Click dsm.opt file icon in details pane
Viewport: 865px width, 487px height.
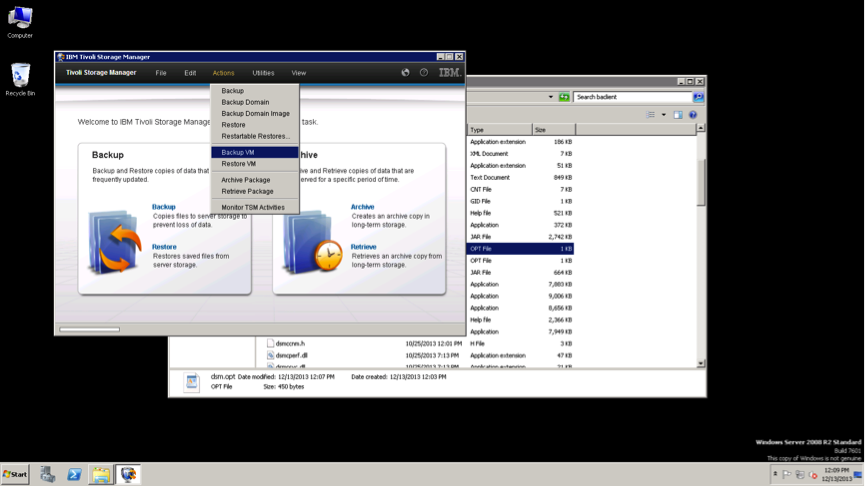click(x=191, y=382)
